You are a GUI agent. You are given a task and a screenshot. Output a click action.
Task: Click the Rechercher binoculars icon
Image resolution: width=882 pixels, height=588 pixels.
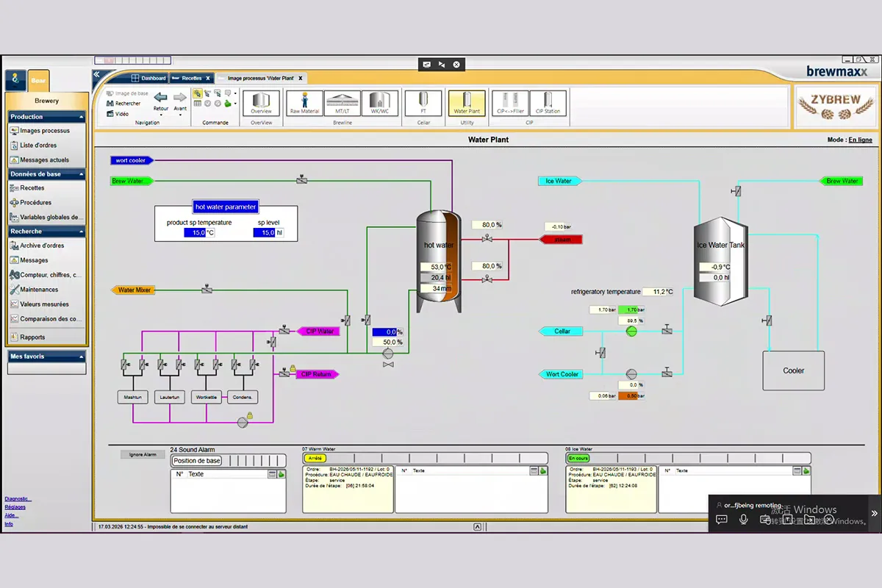(110, 104)
